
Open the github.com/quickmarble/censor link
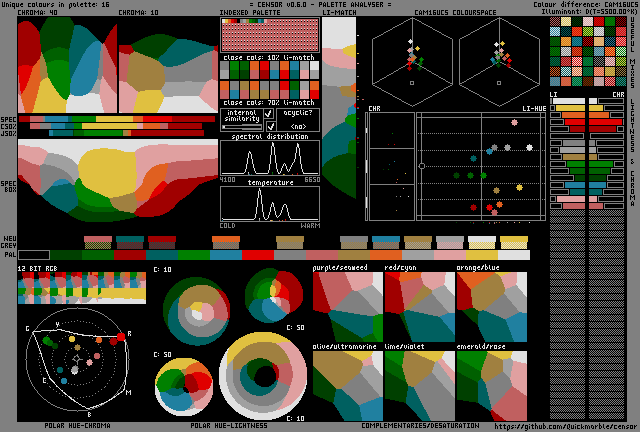pyautogui.click(x=563, y=425)
